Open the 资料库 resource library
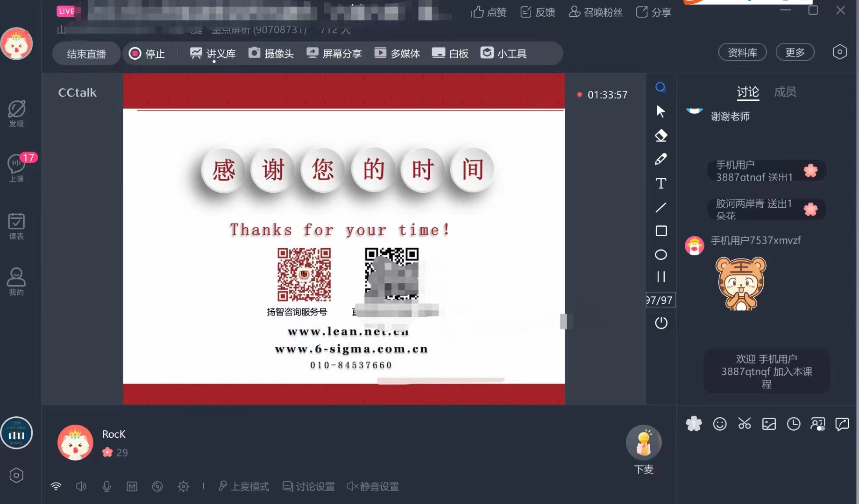 click(742, 52)
